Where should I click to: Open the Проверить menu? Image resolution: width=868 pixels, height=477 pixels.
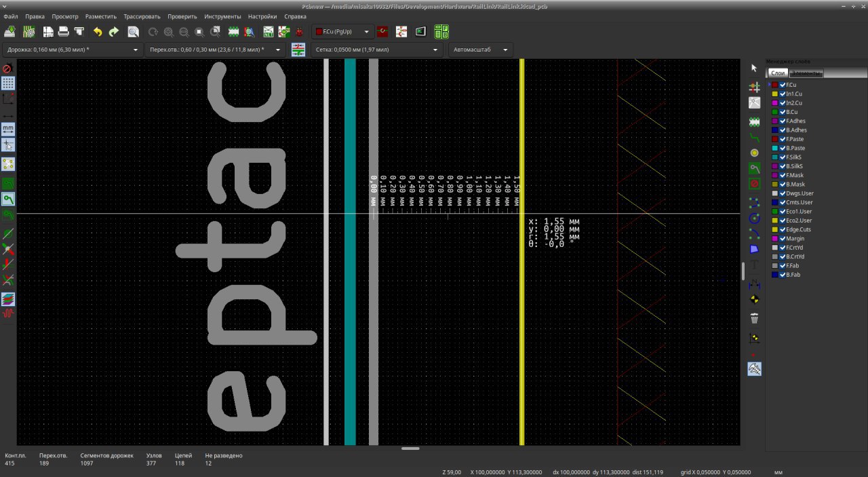pos(182,16)
